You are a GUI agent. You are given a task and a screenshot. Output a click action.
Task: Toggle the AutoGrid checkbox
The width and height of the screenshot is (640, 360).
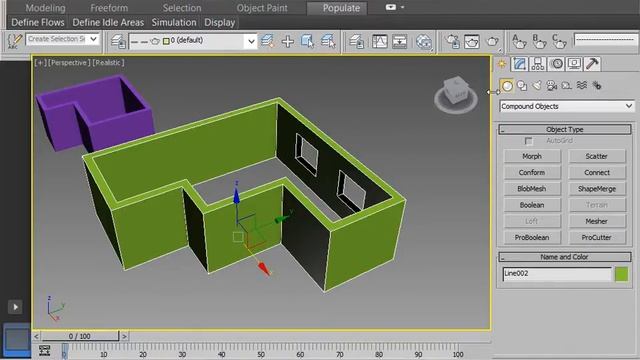[x=529, y=141]
